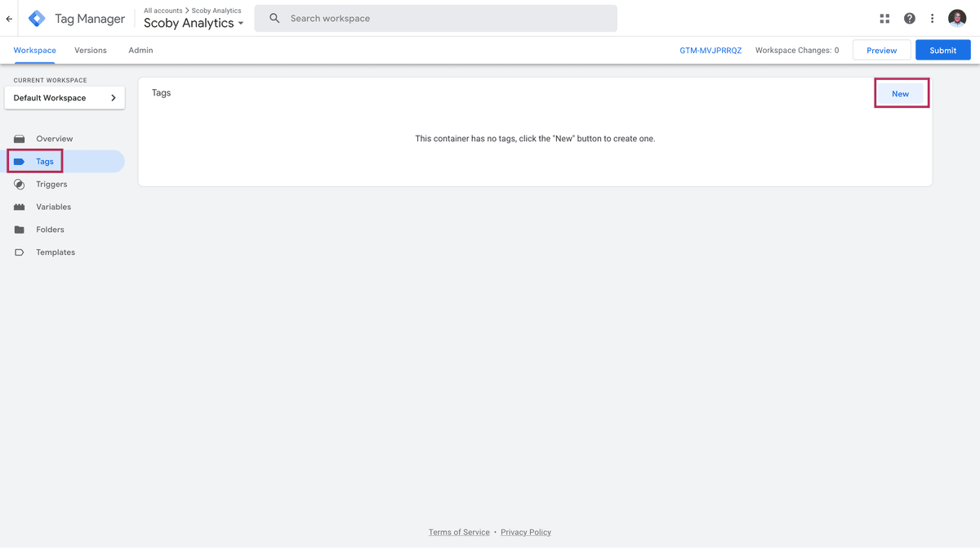Select Folders in the sidebar
Image resolution: width=980 pixels, height=549 pixels.
(50, 230)
